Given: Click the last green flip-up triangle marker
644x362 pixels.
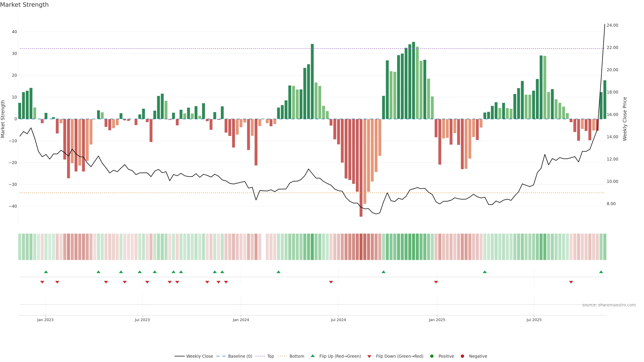Looking at the screenshot, I should tap(601, 272).
